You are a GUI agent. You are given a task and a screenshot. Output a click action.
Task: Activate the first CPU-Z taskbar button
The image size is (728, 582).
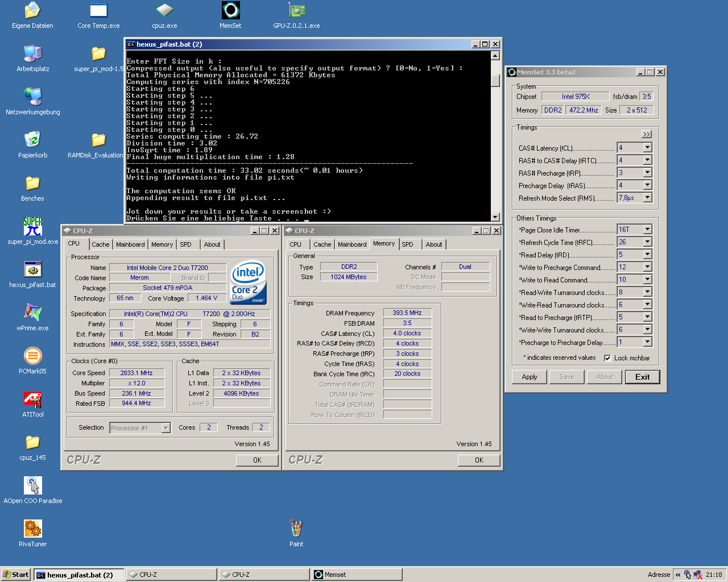click(171, 575)
